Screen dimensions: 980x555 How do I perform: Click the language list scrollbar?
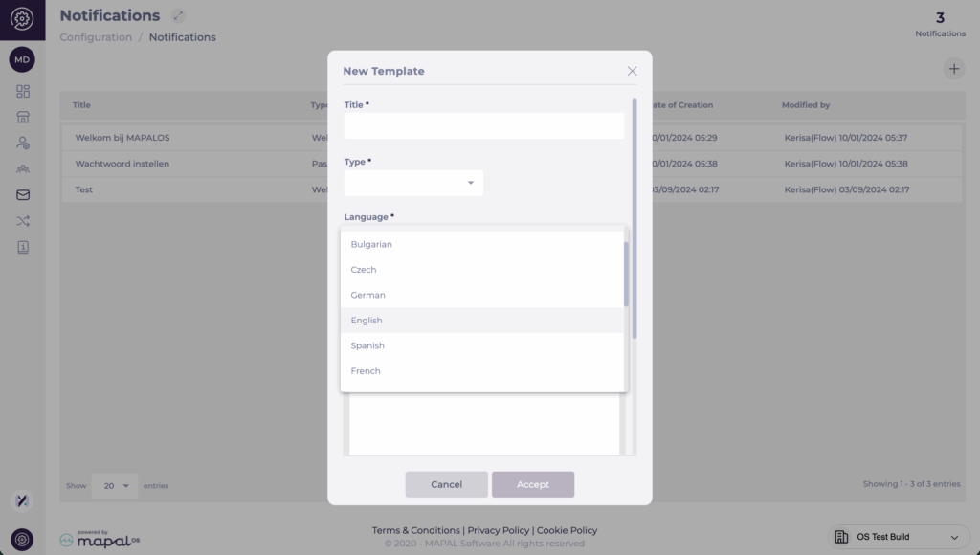click(x=627, y=274)
